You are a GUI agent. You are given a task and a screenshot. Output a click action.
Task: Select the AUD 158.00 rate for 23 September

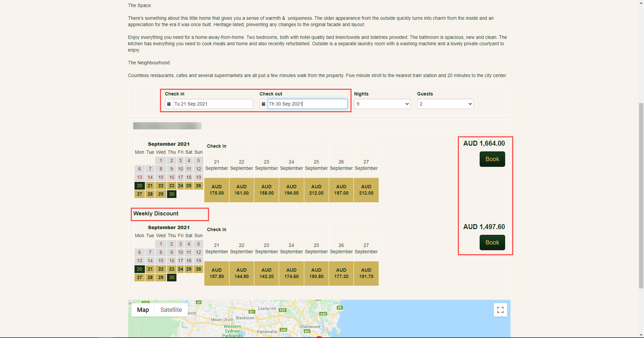[x=266, y=190]
